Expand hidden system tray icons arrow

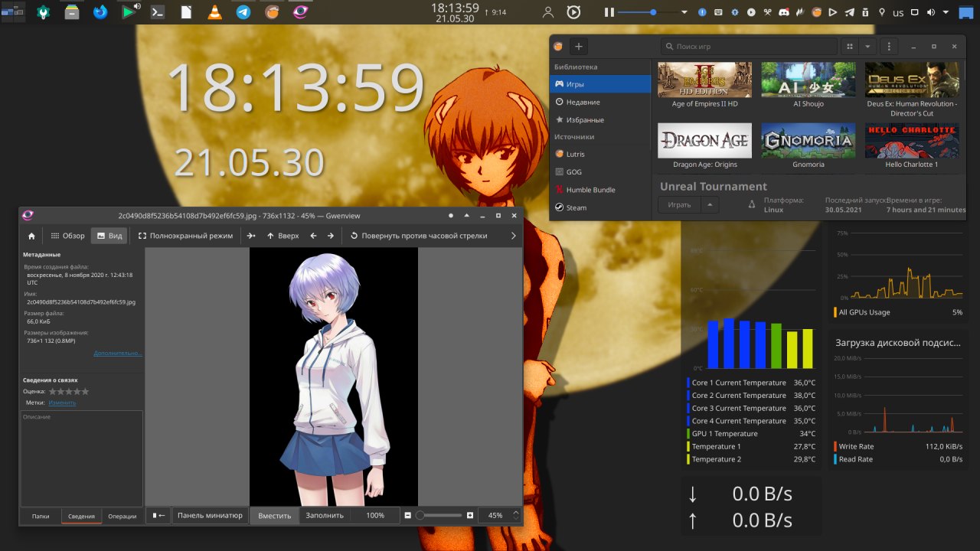coord(947,12)
